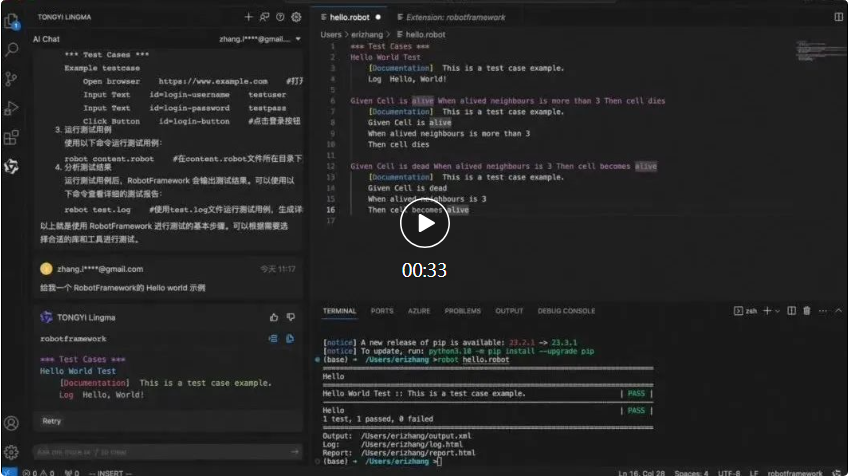Copy the robotframework code snippet

[x=290, y=338]
